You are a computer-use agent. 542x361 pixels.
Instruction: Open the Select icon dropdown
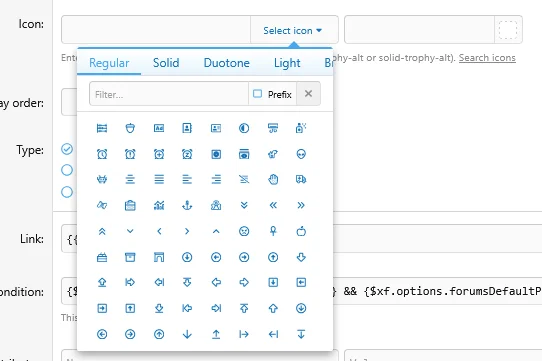(x=293, y=30)
